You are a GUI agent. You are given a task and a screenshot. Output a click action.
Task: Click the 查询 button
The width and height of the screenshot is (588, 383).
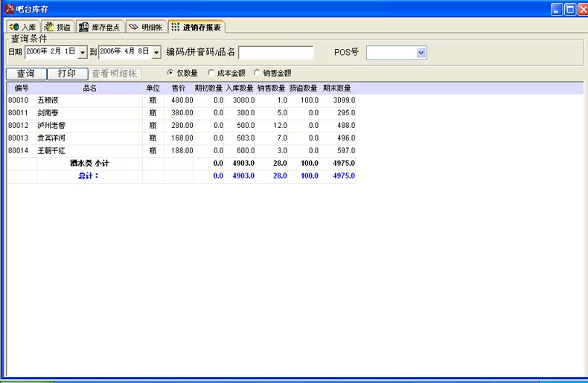tap(26, 74)
